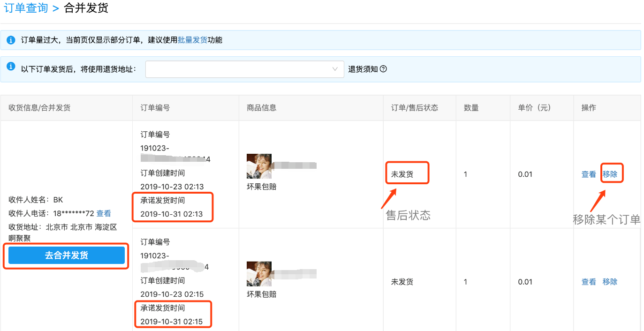This screenshot has height=331, width=644.
Task: Open the product thumbnail of the 02:13 order
Action: click(x=259, y=166)
